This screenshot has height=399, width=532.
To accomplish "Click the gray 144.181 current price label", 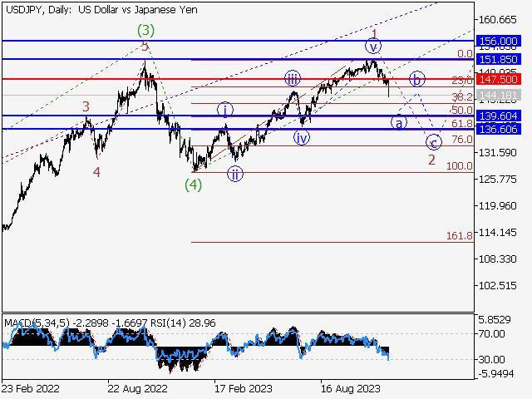I will coord(498,96).
